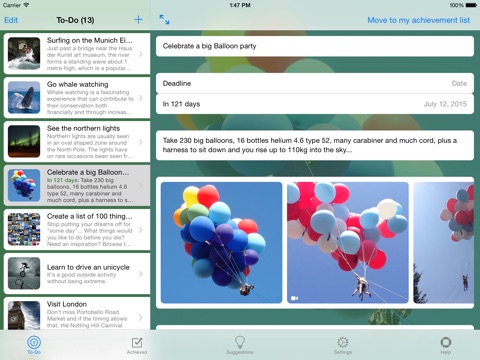Edit the description about 230 big balloons
This screenshot has width=480, height=360.
point(315,145)
